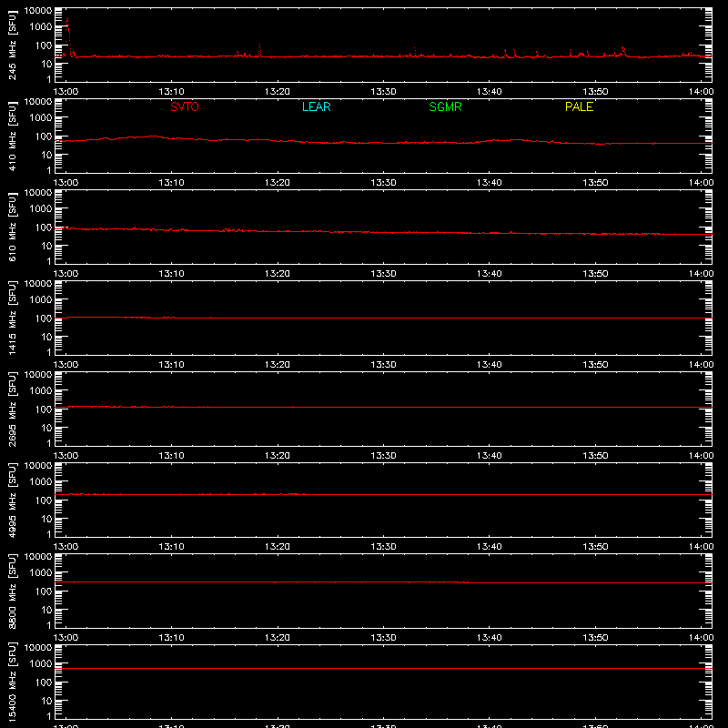728x728 pixels.
Task: Select the 610 MHz [SFU] axis title
Action: [x=12, y=227]
